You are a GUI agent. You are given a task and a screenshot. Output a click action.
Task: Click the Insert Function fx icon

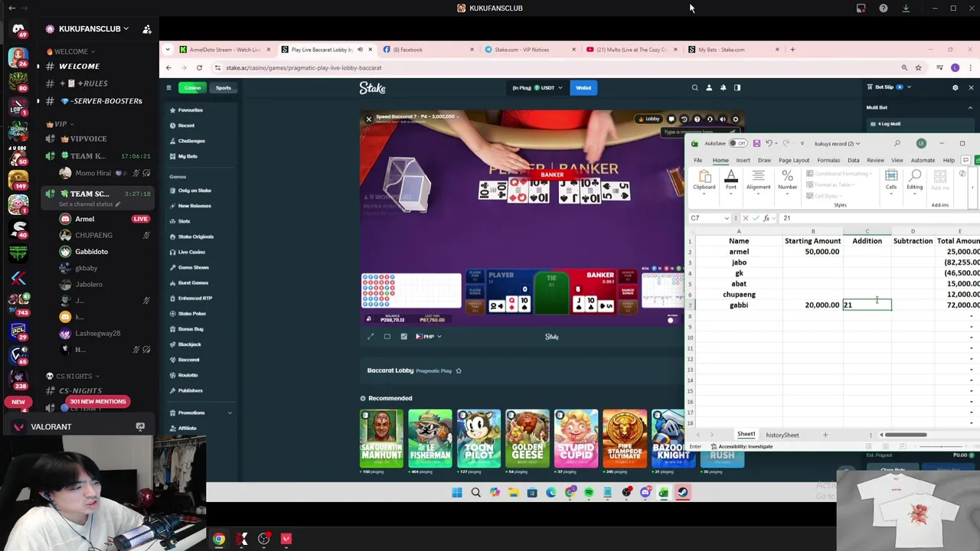pos(766,218)
